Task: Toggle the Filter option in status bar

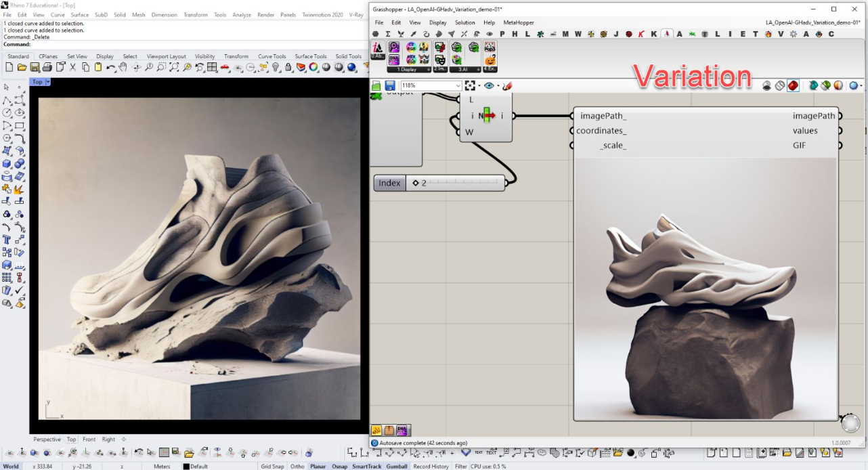Action: pyautogui.click(x=461, y=467)
